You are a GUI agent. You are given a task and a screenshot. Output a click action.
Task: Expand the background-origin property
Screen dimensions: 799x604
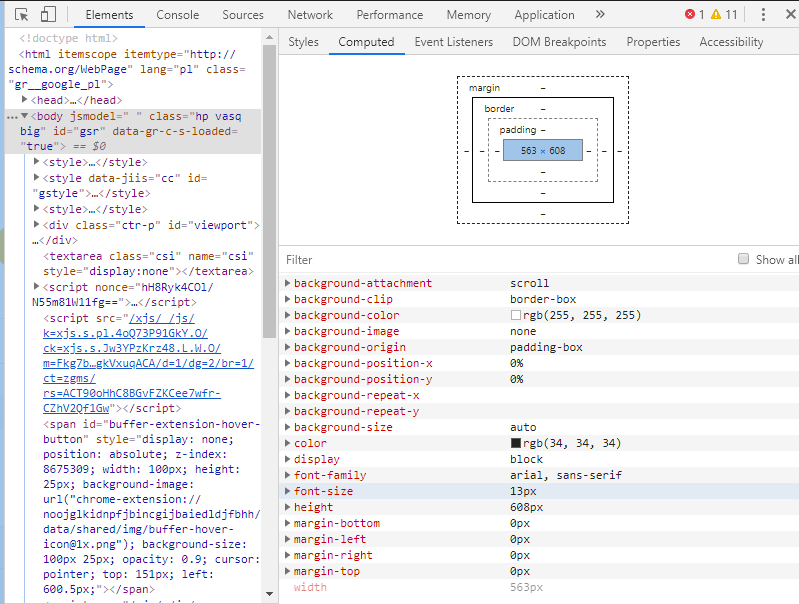click(x=287, y=347)
